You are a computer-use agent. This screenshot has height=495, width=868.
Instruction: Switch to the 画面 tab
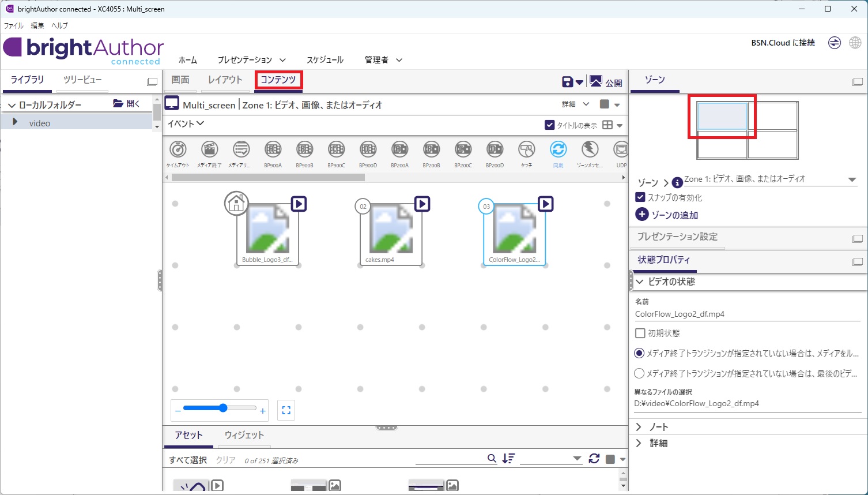click(x=180, y=80)
